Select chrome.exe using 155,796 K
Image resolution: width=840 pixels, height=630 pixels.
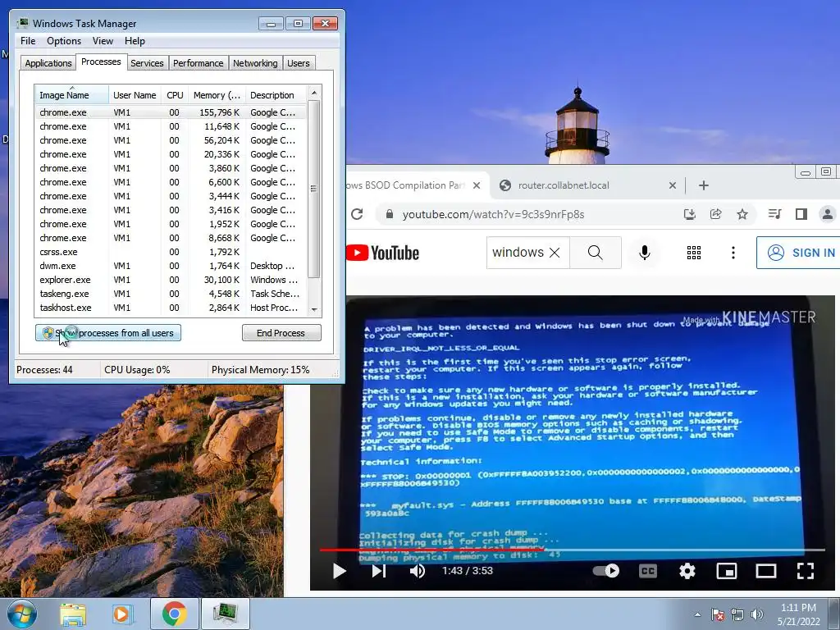pos(171,112)
